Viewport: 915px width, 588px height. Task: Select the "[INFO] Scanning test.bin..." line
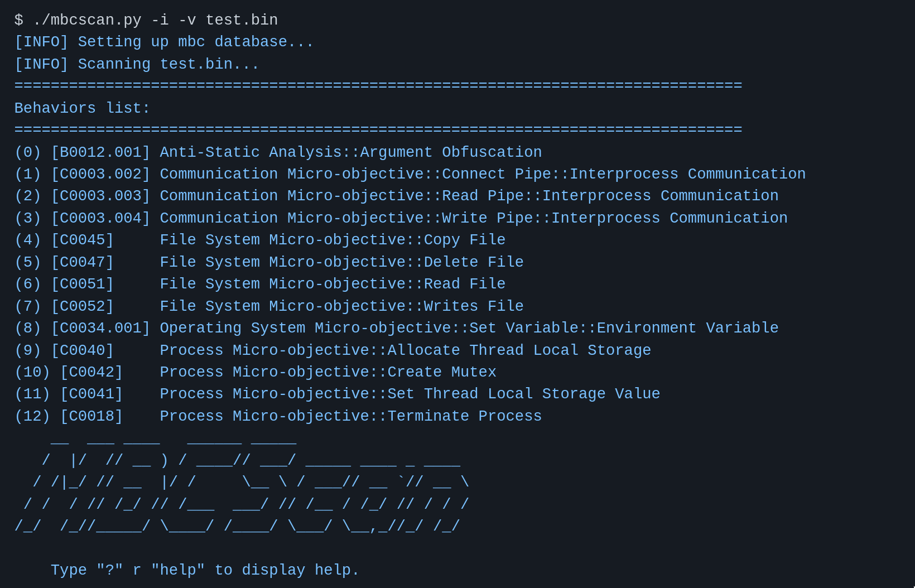[137, 64]
